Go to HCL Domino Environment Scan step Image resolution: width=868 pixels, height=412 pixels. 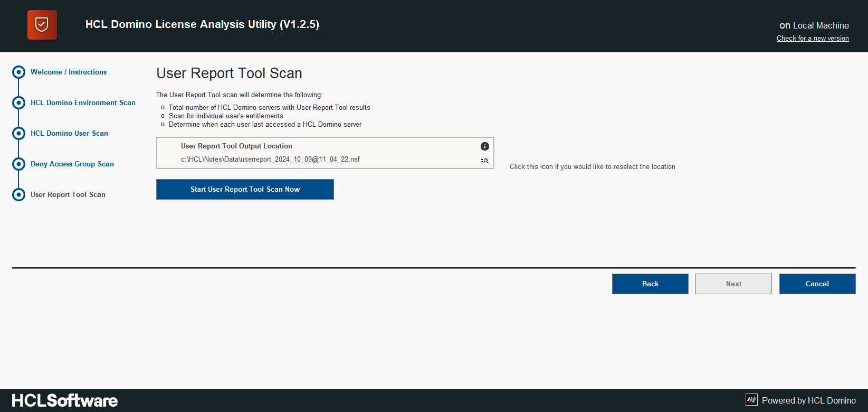[83, 102]
